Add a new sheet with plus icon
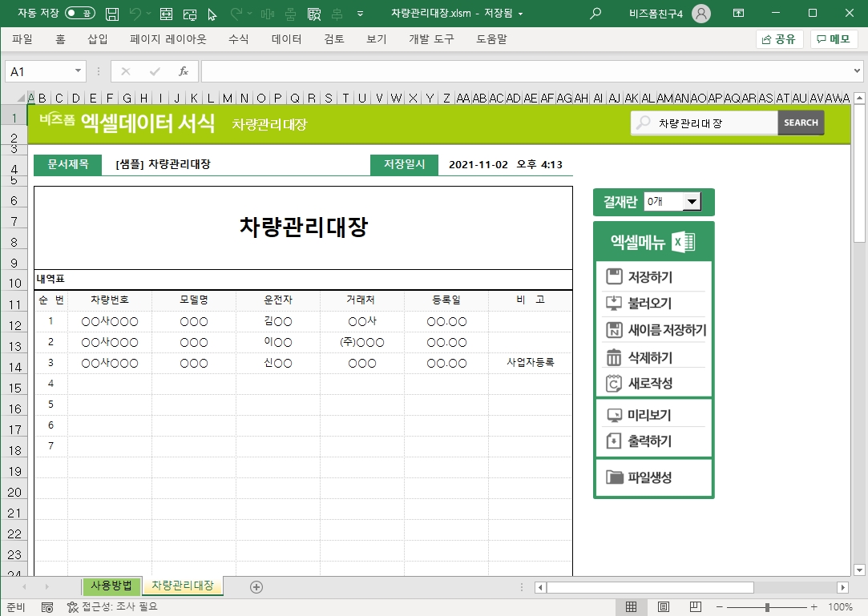 [x=256, y=586]
